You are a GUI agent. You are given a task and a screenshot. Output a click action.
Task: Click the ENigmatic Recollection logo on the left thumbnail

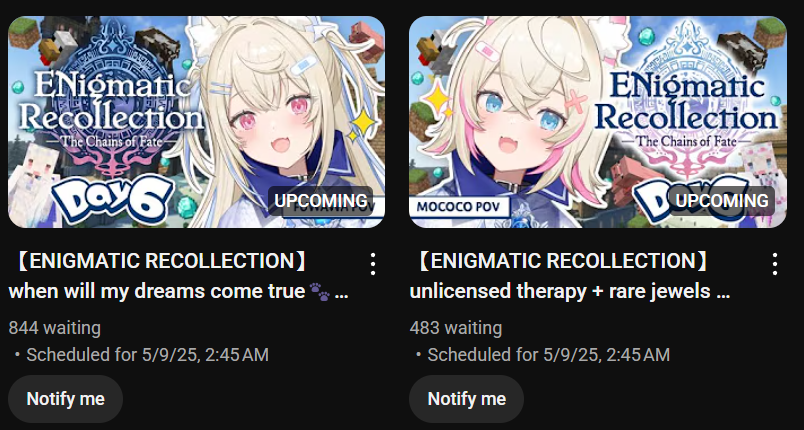click(x=110, y=110)
